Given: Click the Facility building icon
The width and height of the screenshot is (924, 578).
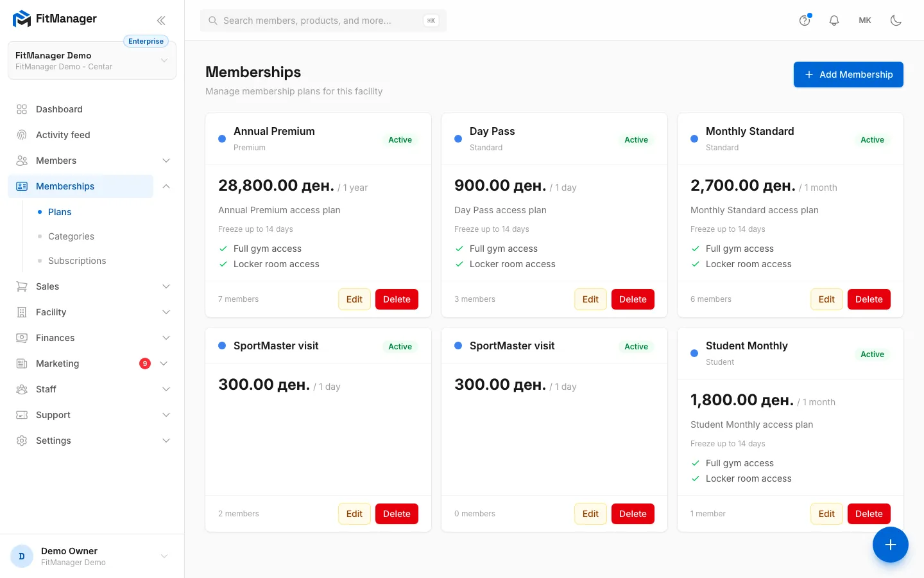Looking at the screenshot, I should coord(22,312).
